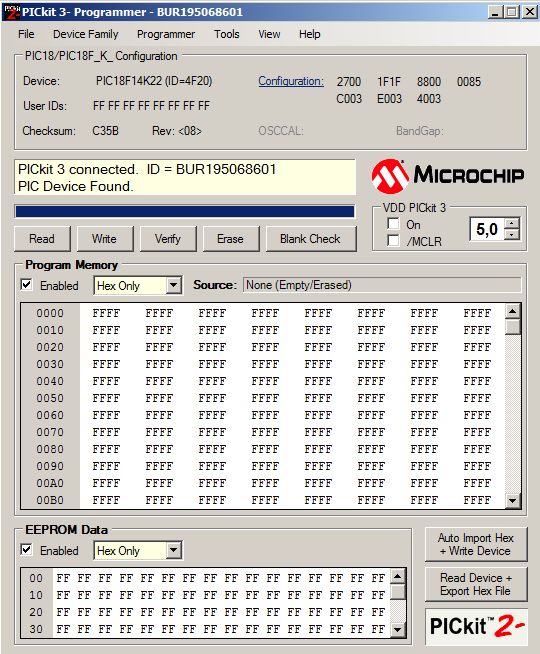Increase VDD voltage with up arrow
This screenshot has height=654, width=540.
tap(512, 223)
